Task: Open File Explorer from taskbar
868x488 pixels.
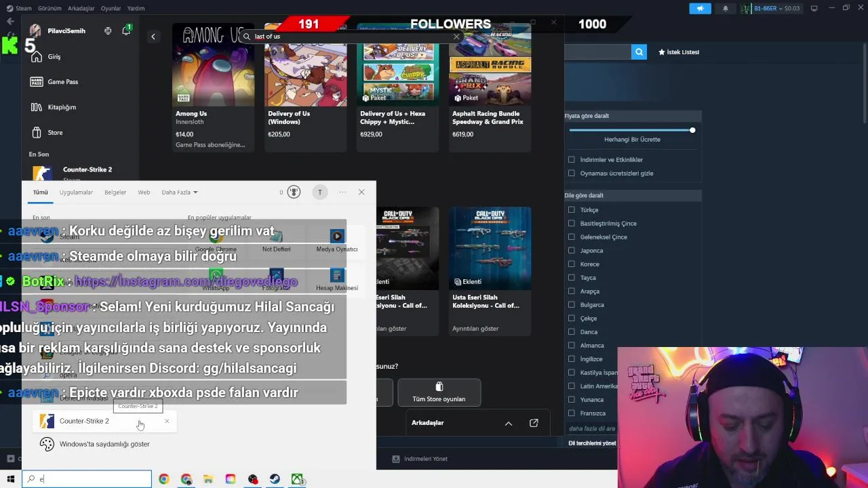Action: coord(208,479)
